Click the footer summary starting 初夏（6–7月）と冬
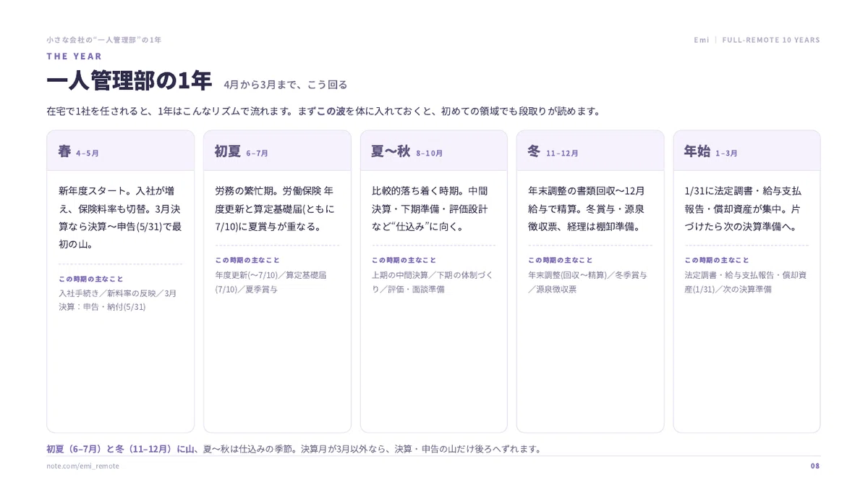868x488 pixels. coord(294,448)
